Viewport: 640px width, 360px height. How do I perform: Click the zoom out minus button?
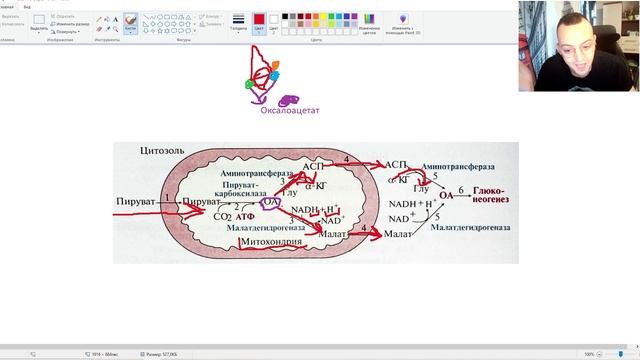pos(599,354)
